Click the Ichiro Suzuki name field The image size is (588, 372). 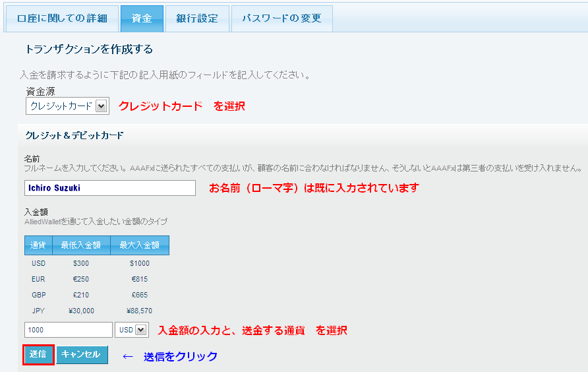point(110,188)
